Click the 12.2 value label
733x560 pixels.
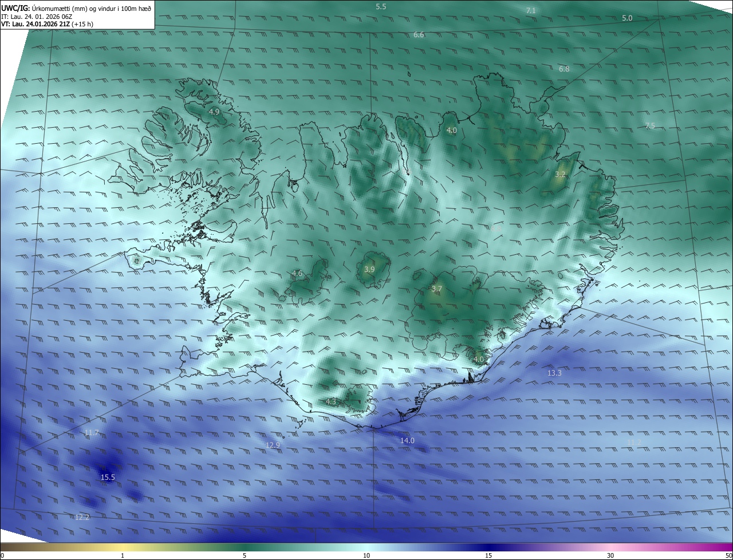pyautogui.click(x=82, y=517)
